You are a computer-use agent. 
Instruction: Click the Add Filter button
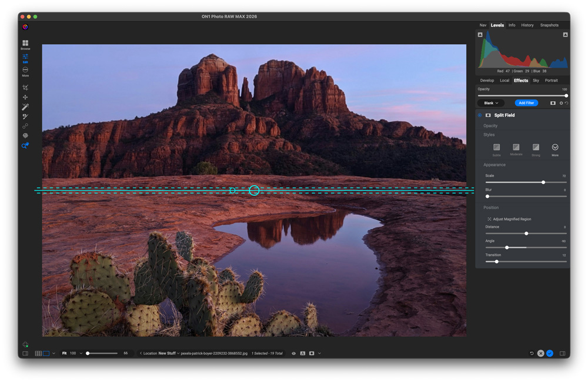(x=526, y=103)
